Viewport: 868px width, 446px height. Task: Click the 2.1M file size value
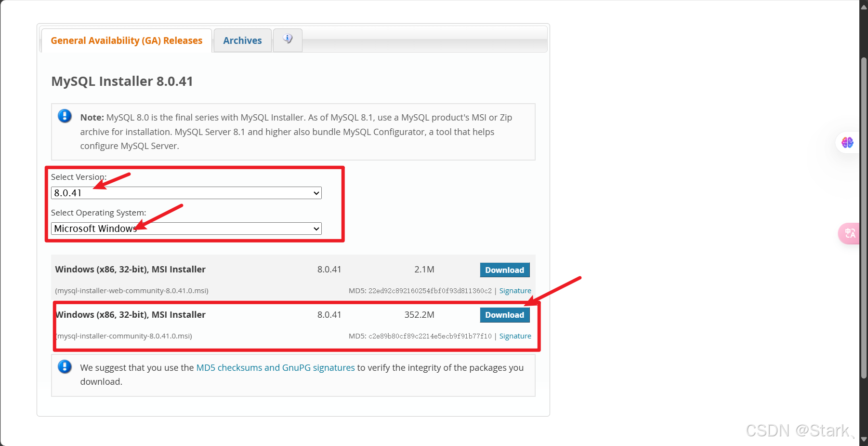tap(424, 270)
